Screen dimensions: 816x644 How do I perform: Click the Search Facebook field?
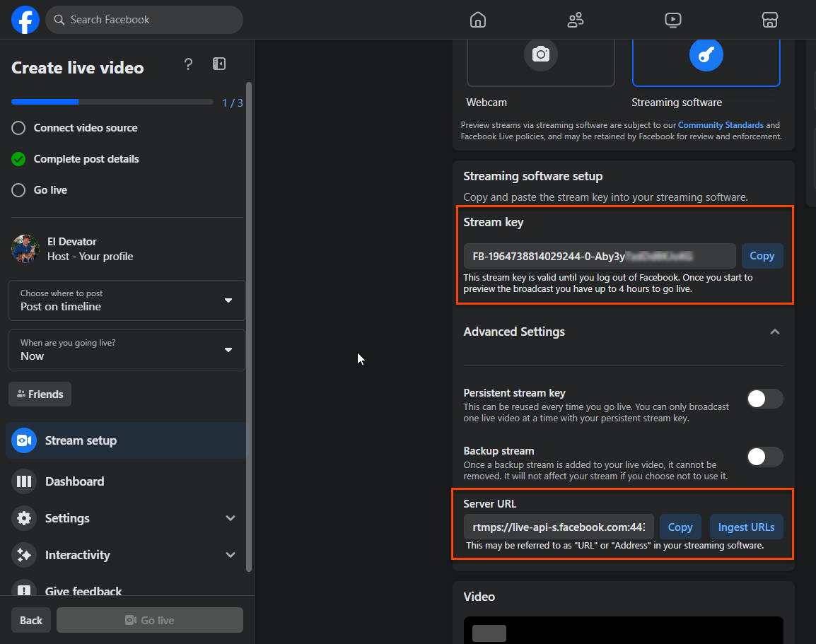[x=144, y=20]
